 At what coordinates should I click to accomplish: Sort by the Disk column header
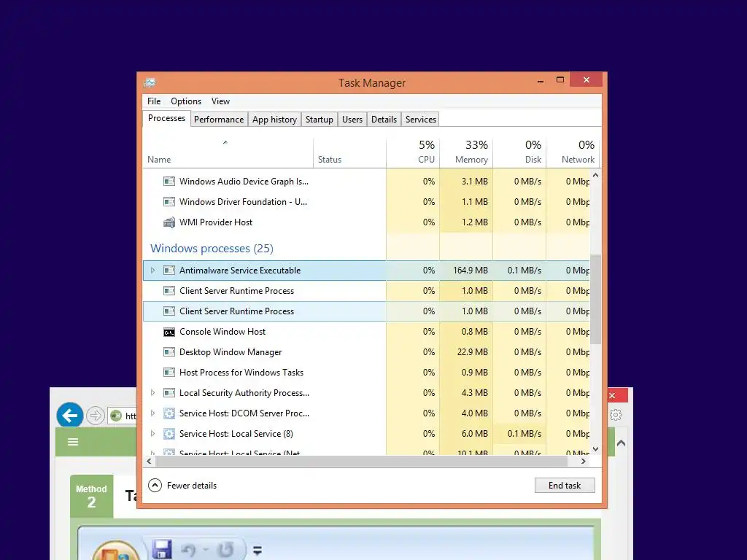519,152
